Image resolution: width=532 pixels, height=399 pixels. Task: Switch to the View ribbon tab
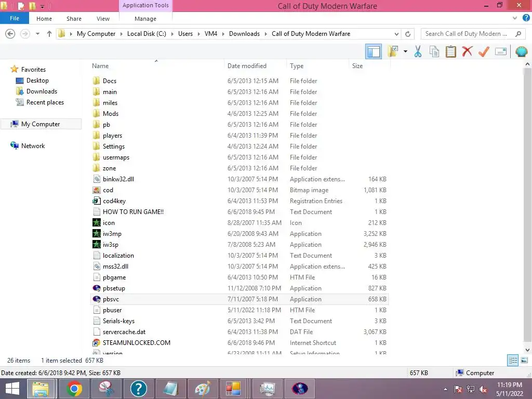pos(103,19)
